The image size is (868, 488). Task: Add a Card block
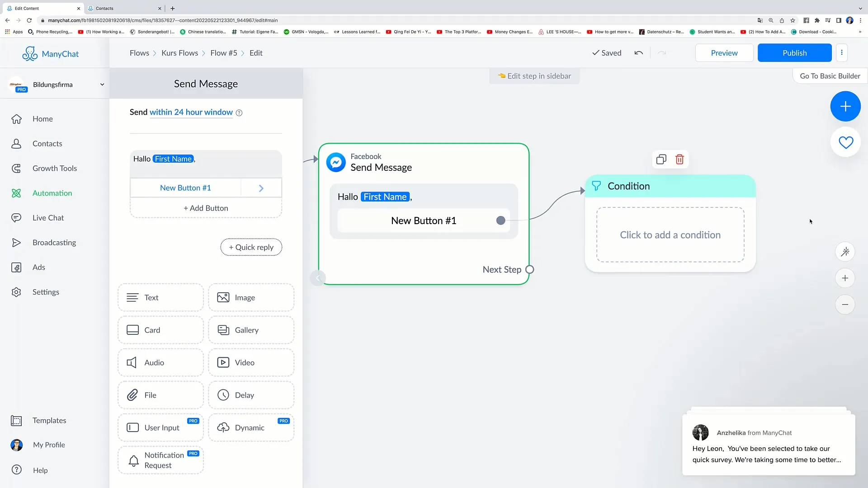click(160, 330)
